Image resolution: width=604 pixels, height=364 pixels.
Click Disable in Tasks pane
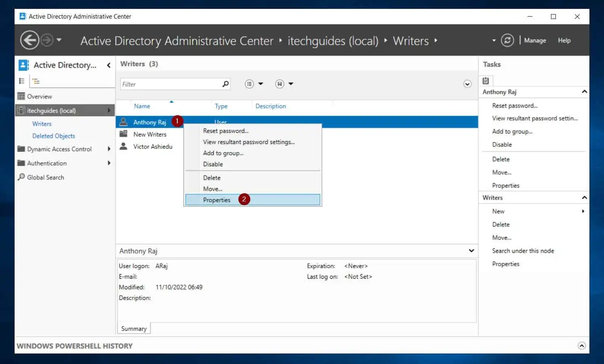[502, 144]
